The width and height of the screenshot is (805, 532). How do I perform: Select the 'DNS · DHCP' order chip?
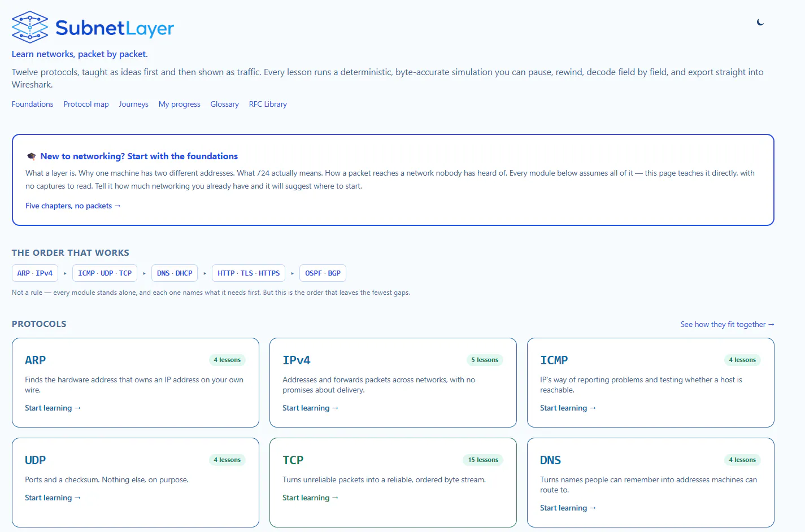point(175,273)
